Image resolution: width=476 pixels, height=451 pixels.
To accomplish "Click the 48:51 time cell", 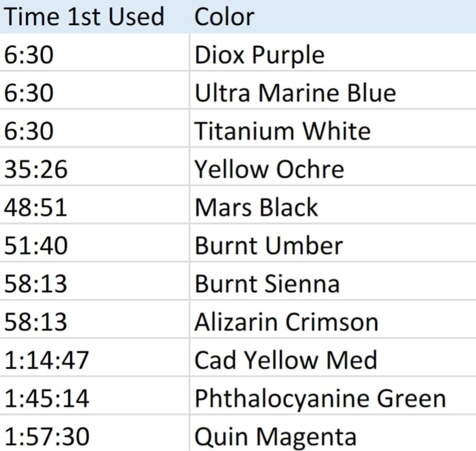I will [x=36, y=207].
